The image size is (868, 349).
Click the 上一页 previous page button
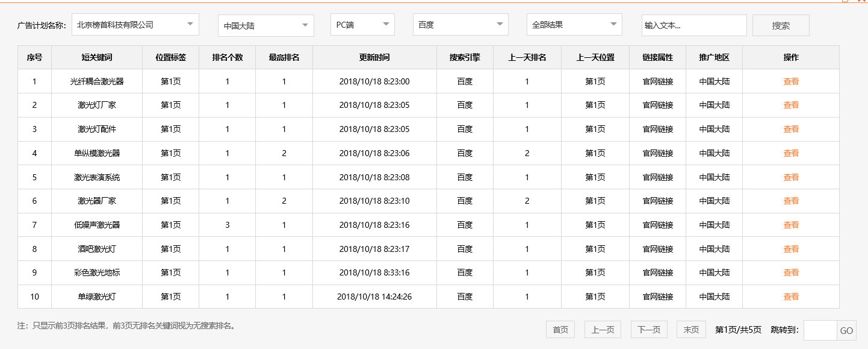pos(602,329)
